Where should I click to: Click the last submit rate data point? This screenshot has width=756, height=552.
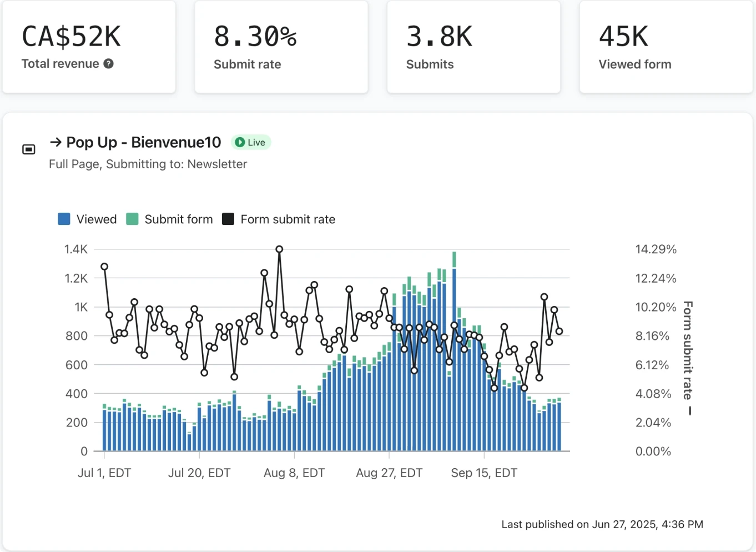(559, 331)
